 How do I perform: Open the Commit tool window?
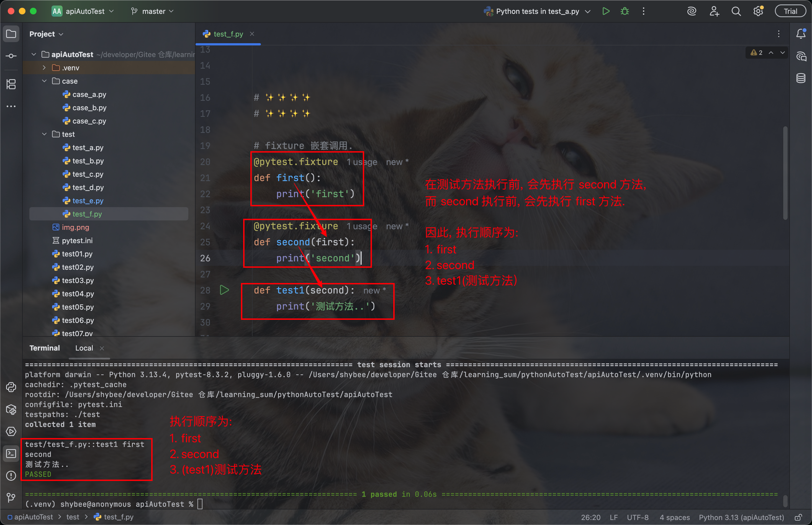(11, 56)
